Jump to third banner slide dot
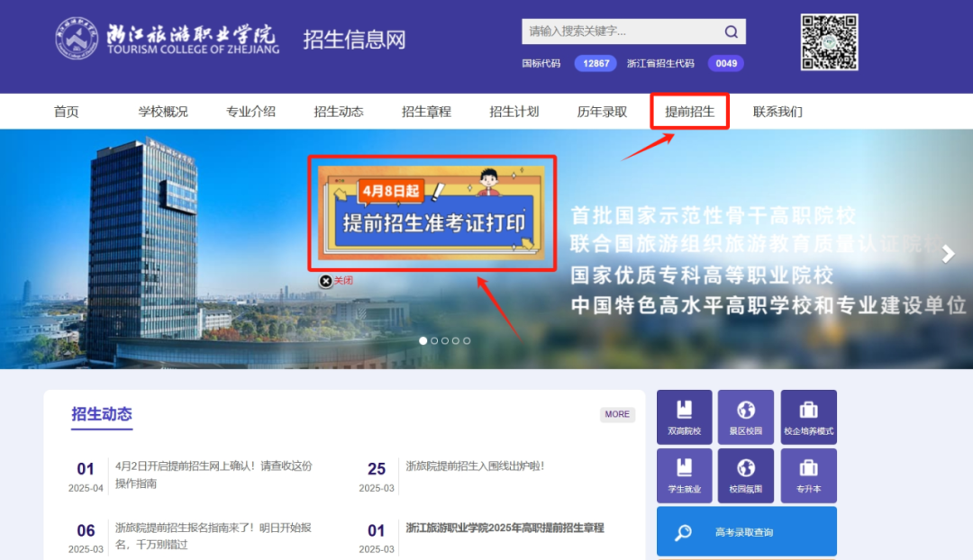Screen dimensions: 973x560 point(445,341)
